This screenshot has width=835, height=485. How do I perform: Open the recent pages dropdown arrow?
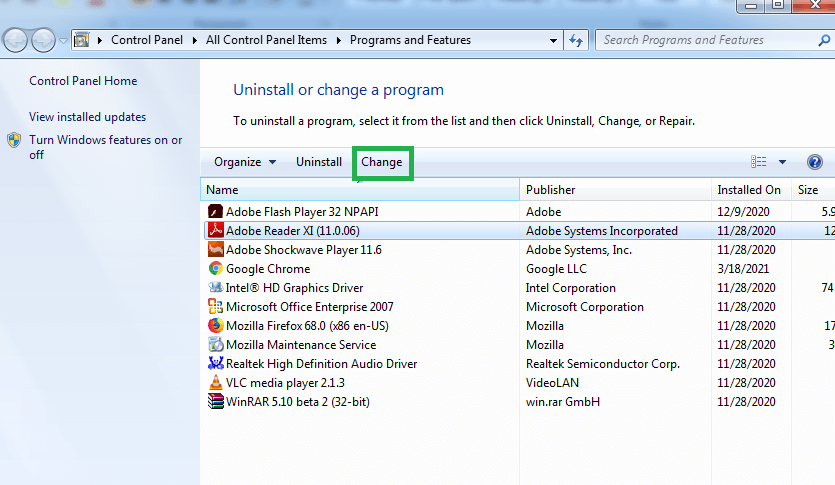(x=63, y=40)
